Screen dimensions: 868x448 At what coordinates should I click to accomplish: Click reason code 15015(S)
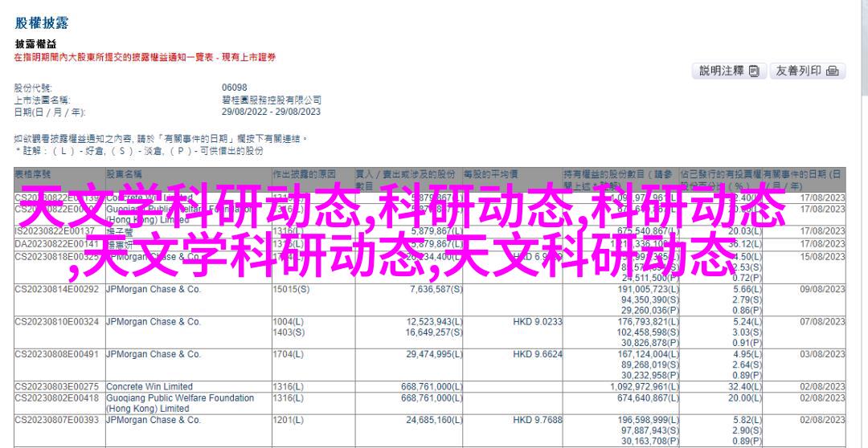tap(291, 289)
